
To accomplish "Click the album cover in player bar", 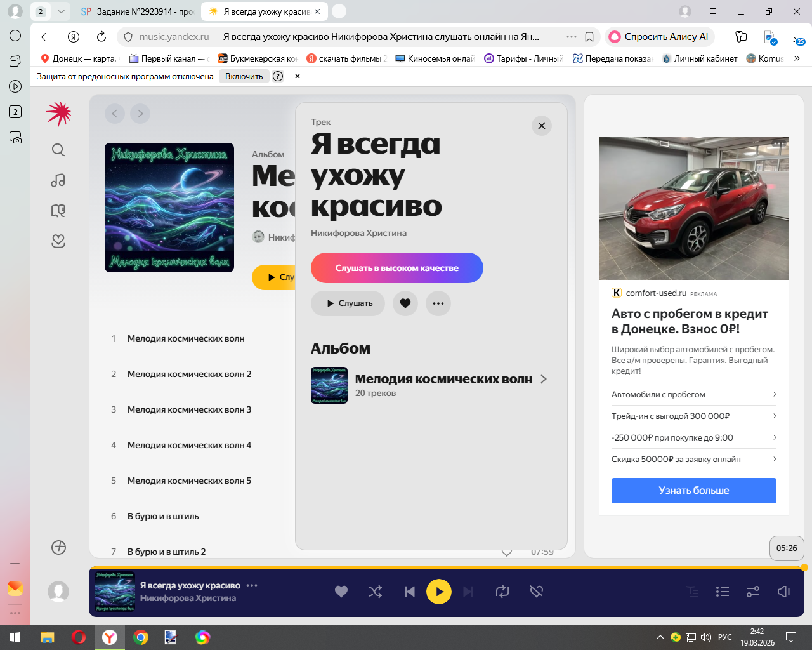I will click(115, 592).
